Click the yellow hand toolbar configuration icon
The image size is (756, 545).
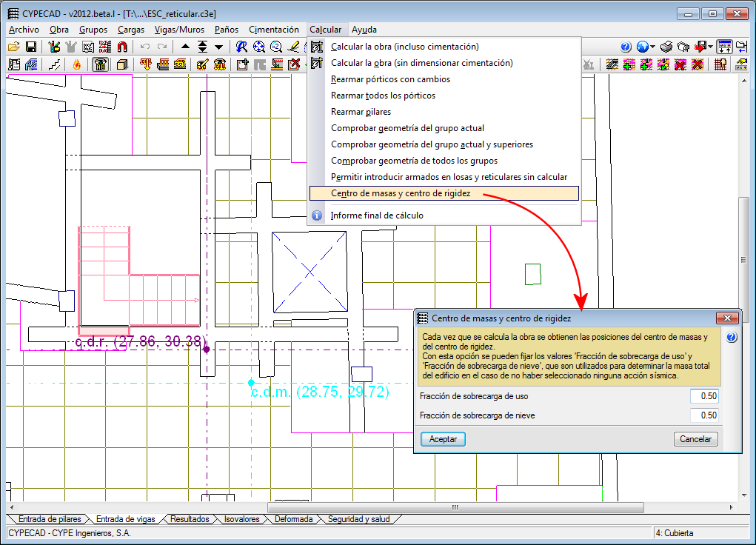[741, 64]
